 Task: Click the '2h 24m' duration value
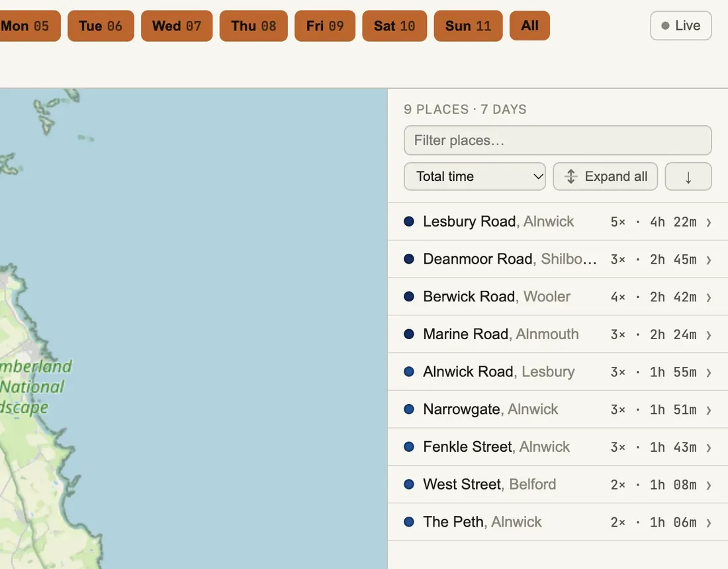673,335
